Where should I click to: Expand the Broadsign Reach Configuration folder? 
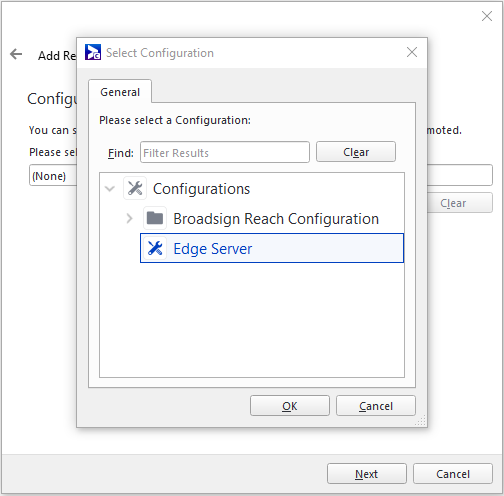130,219
